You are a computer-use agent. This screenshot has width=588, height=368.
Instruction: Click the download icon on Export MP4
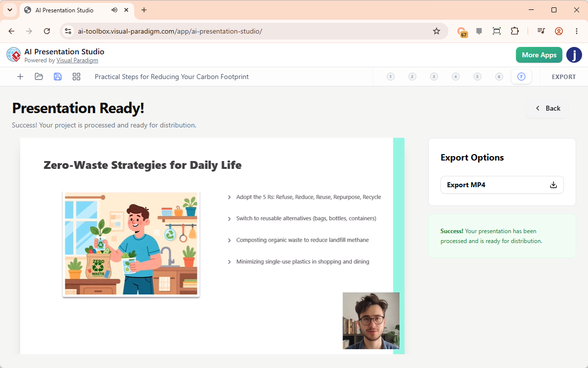tap(553, 185)
